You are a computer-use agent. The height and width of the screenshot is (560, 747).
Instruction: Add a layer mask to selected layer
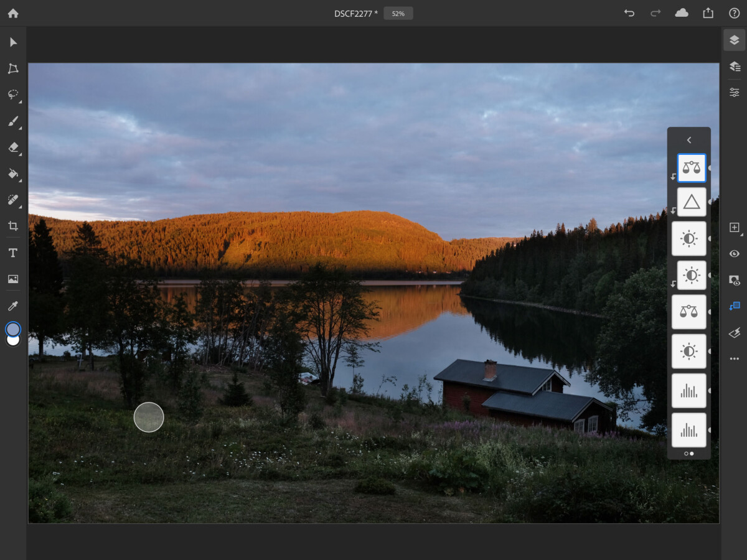pyautogui.click(x=735, y=280)
